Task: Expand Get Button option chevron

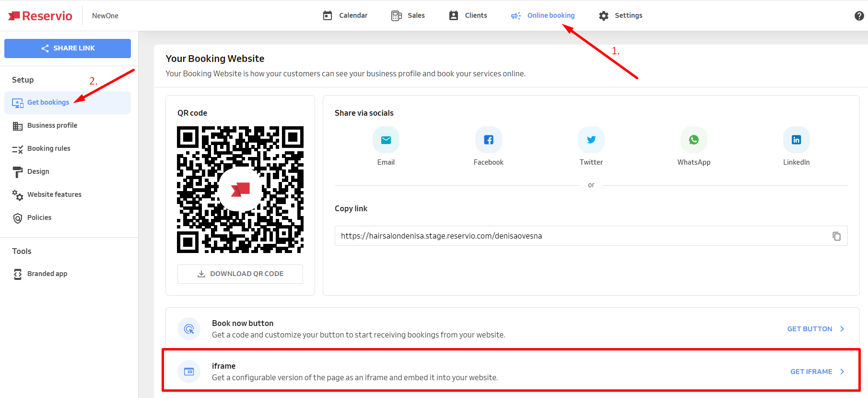Action: [x=842, y=329]
